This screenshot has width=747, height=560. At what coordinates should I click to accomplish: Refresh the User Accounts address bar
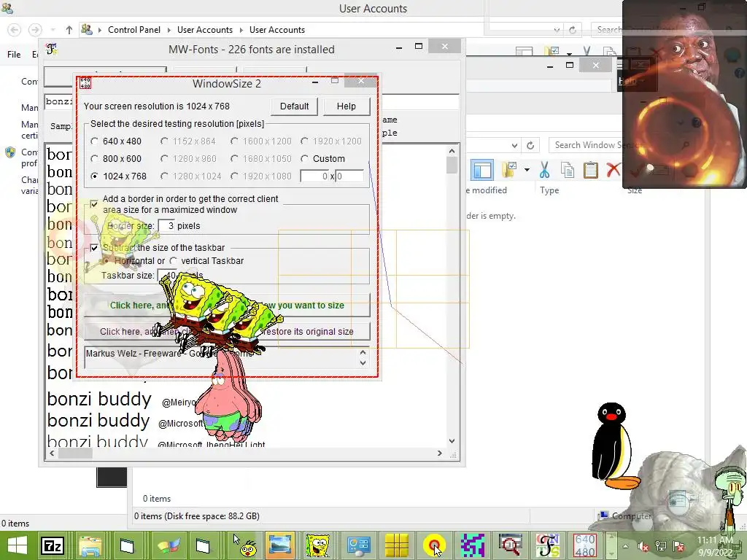pyautogui.click(x=572, y=30)
